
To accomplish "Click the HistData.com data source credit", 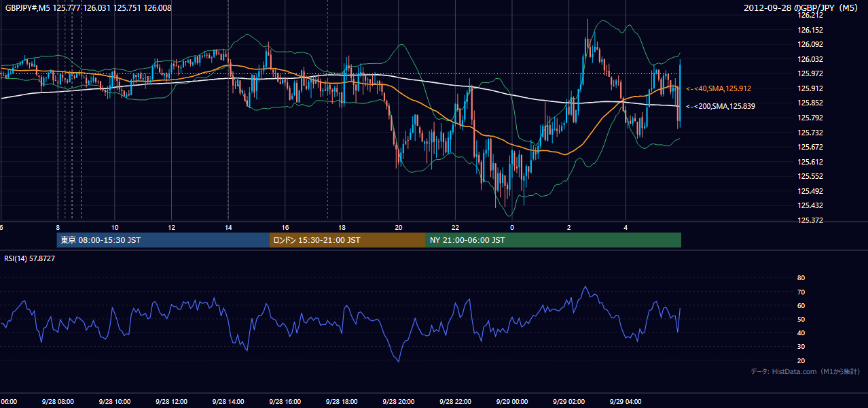I will tap(806, 371).
